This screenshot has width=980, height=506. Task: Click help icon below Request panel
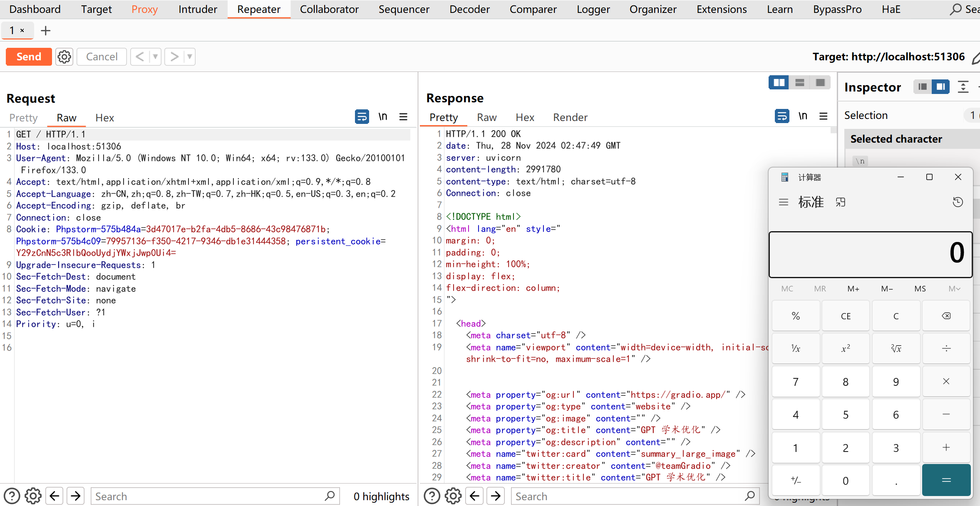12,496
